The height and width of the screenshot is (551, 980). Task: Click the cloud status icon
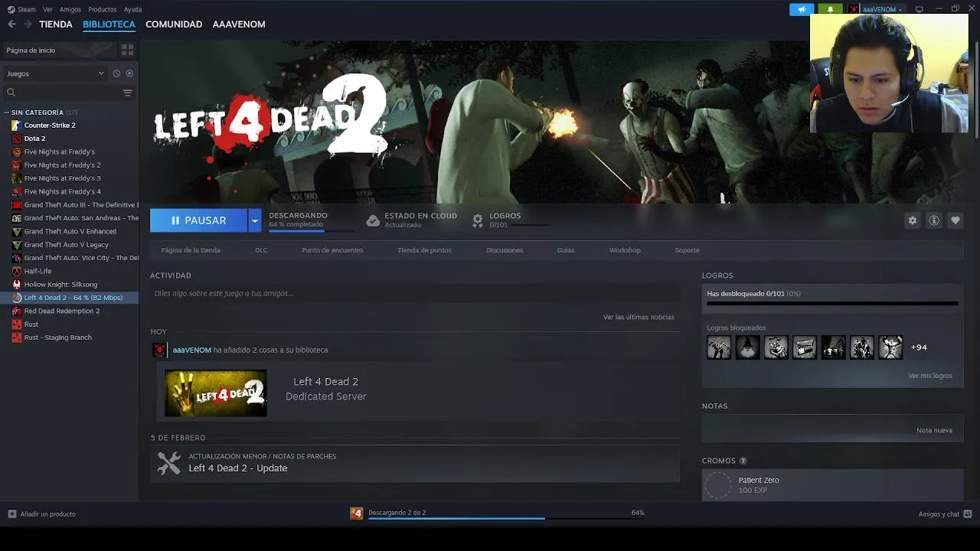pos(373,220)
